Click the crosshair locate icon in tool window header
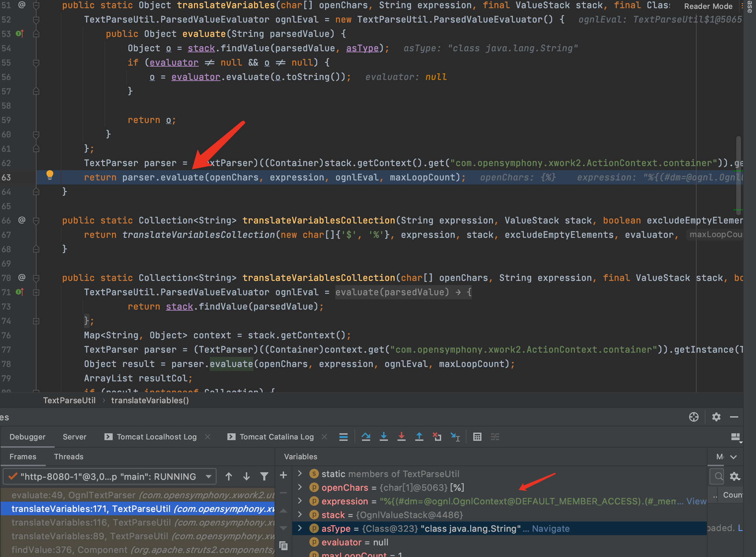The width and height of the screenshot is (756, 557). 694,417
